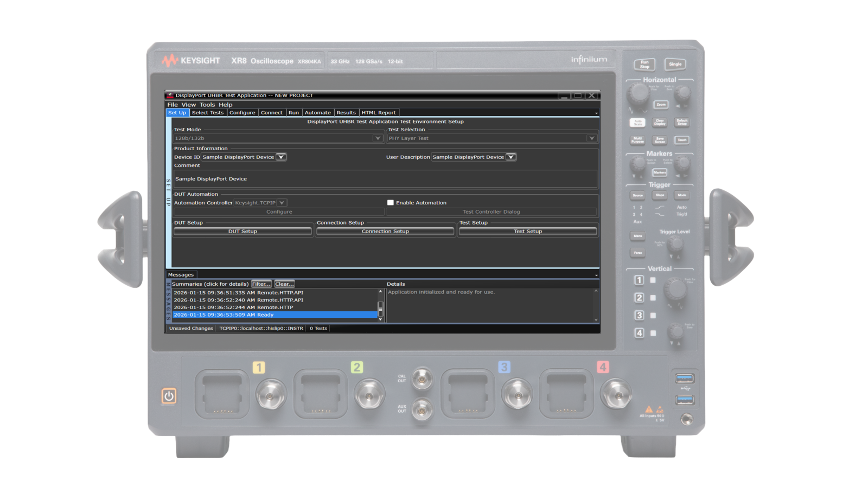Click the Filter button in Messages panel

pos(261,284)
